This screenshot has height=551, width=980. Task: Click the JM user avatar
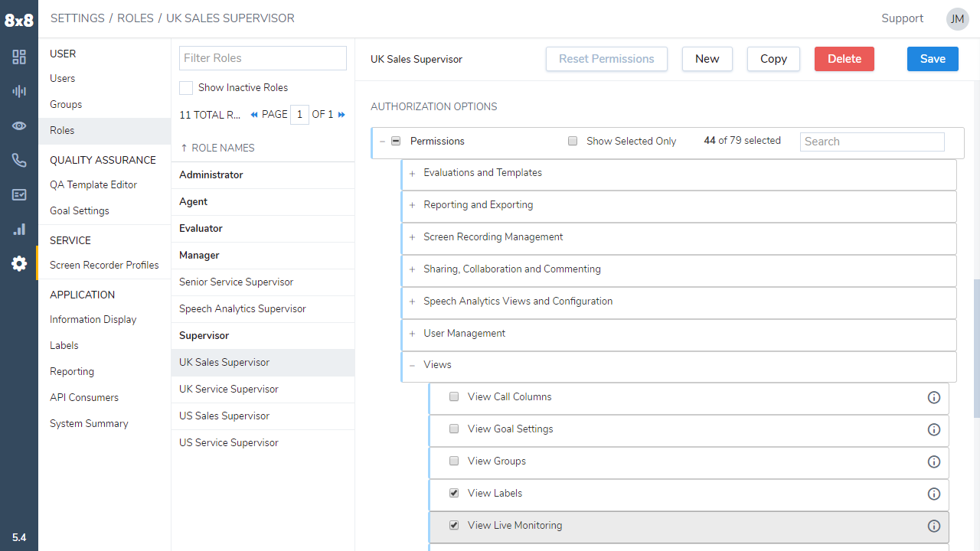click(x=957, y=19)
